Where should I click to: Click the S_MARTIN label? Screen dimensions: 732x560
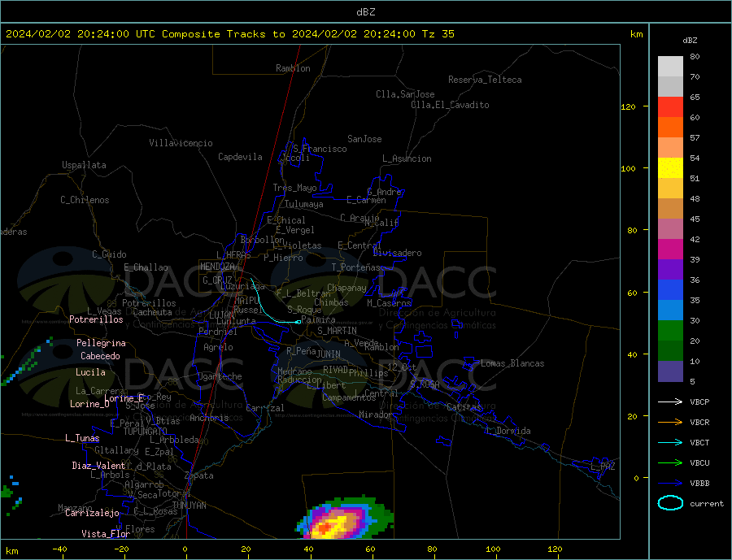(x=337, y=331)
